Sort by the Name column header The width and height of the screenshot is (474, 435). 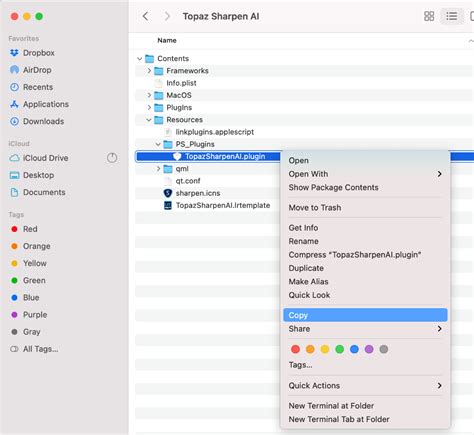167,40
